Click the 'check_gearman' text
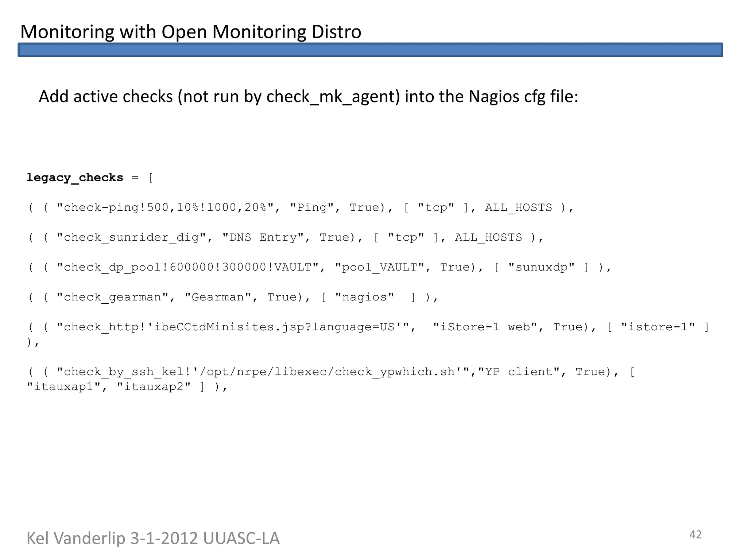This screenshot has width=747, height=560. pyautogui.click(x=112, y=297)
